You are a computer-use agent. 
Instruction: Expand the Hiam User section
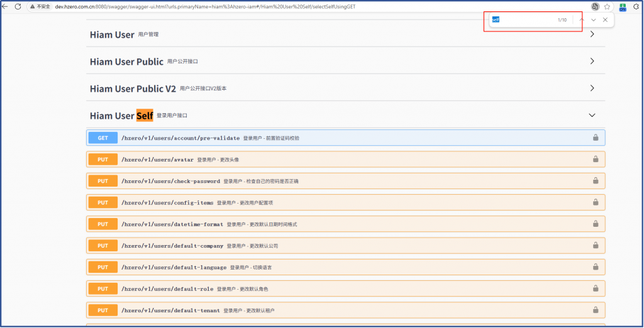pos(592,35)
